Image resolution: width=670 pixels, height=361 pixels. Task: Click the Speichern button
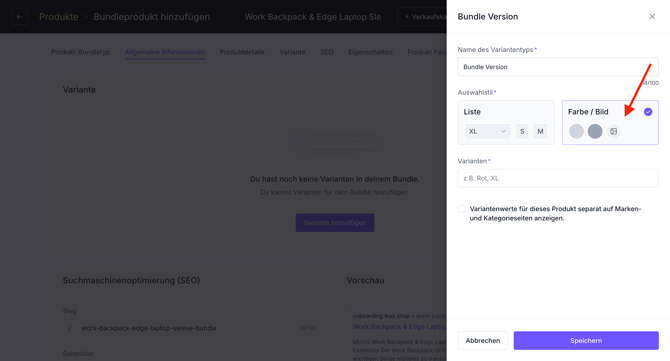(x=586, y=340)
